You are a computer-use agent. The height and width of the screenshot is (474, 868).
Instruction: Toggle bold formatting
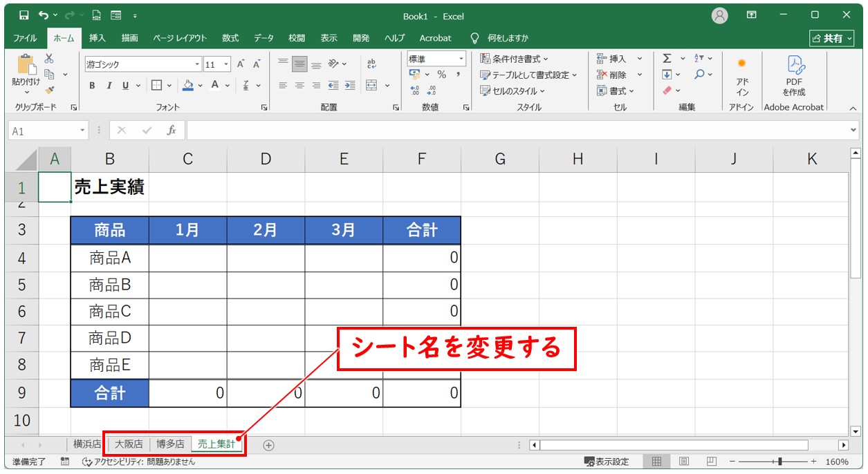(x=92, y=86)
